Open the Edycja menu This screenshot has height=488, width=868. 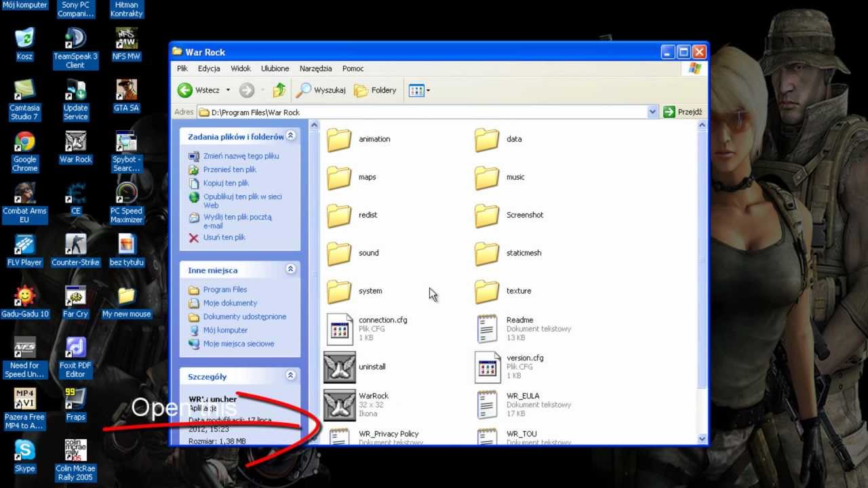[x=209, y=68]
